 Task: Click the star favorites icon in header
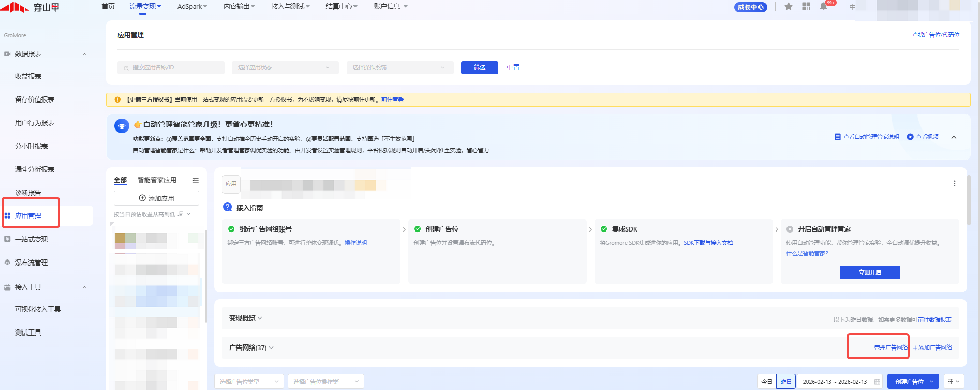coord(788,7)
